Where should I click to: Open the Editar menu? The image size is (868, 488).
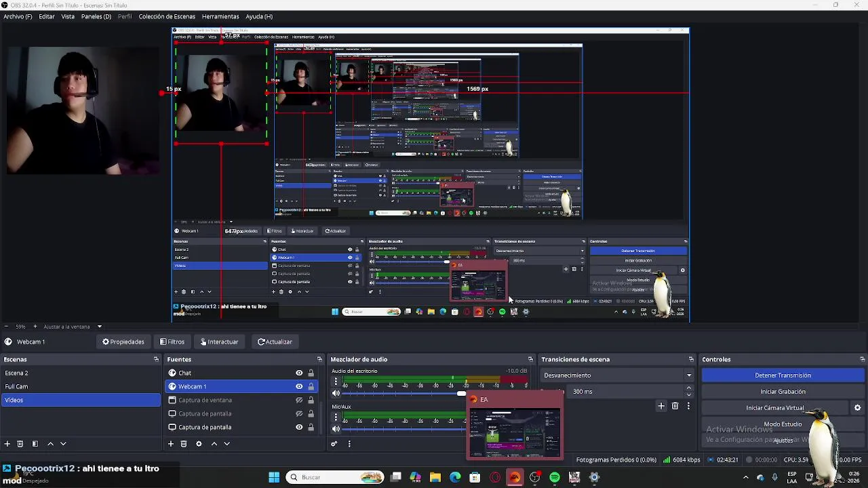(47, 16)
